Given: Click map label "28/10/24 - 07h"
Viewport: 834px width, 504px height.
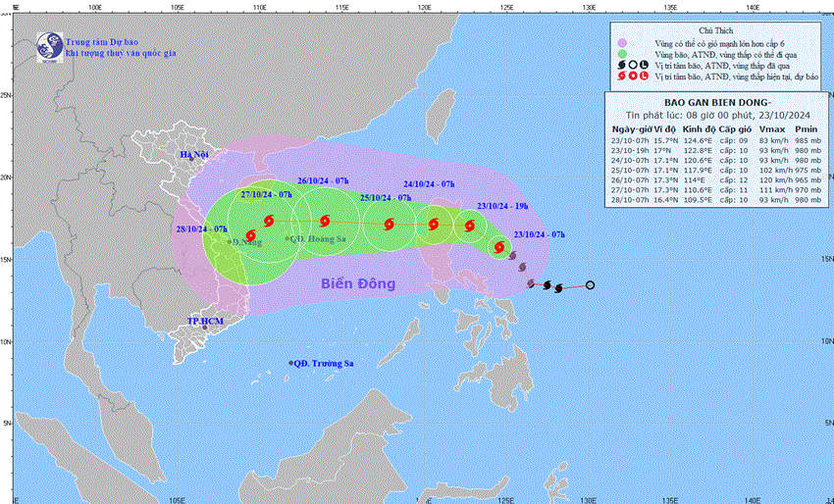Looking at the screenshot, I should 202,229.
